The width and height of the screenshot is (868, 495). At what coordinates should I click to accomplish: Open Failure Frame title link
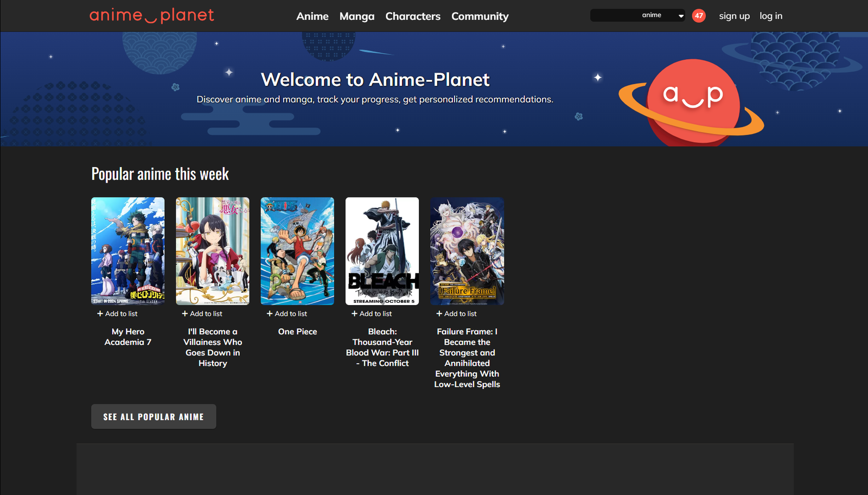pyautogui.click(x=467, y=358)
